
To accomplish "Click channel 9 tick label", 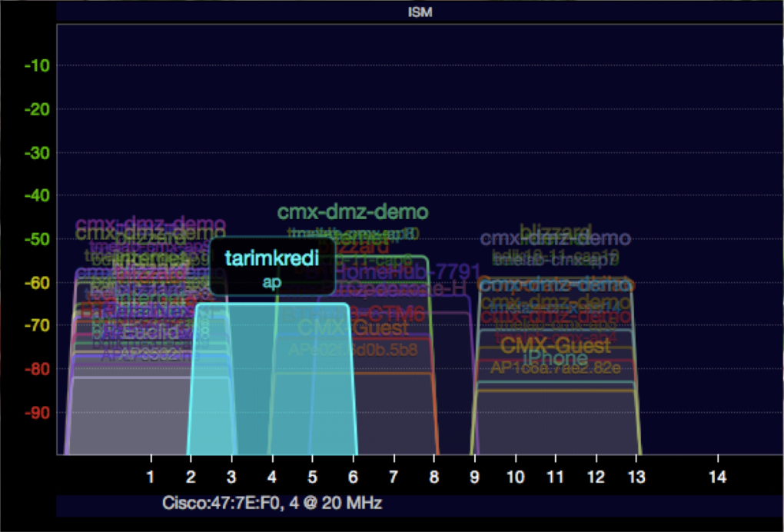I will (474, 477).
